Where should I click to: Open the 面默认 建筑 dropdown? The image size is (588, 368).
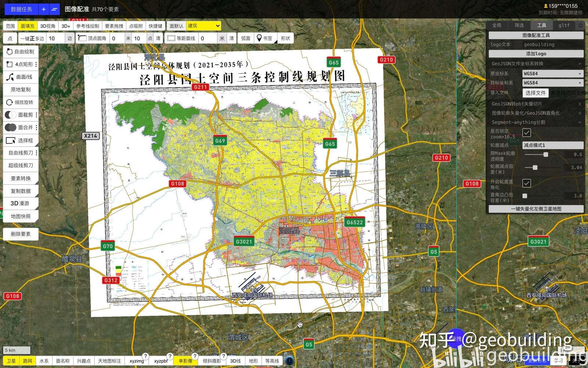[x=203, y=26]
